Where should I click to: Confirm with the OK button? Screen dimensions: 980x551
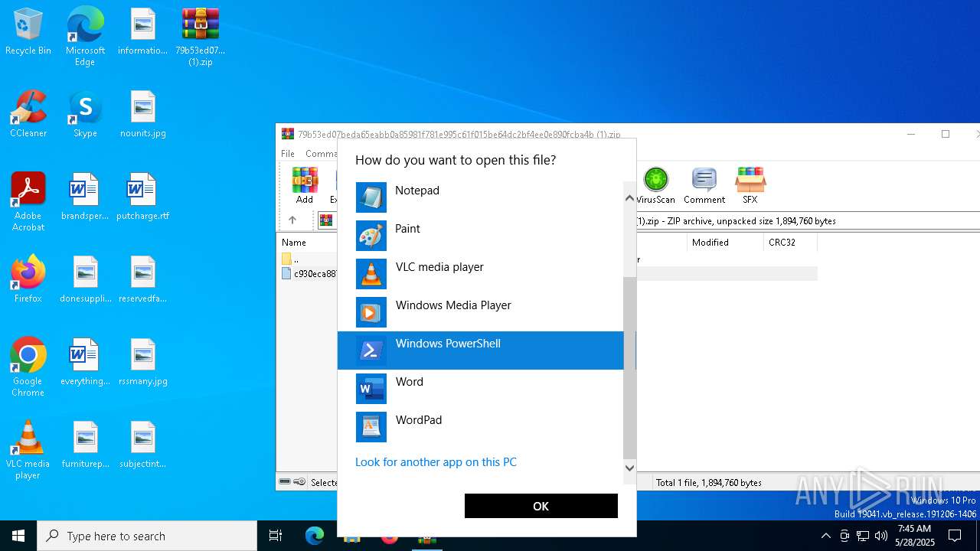tap(541, 506)
